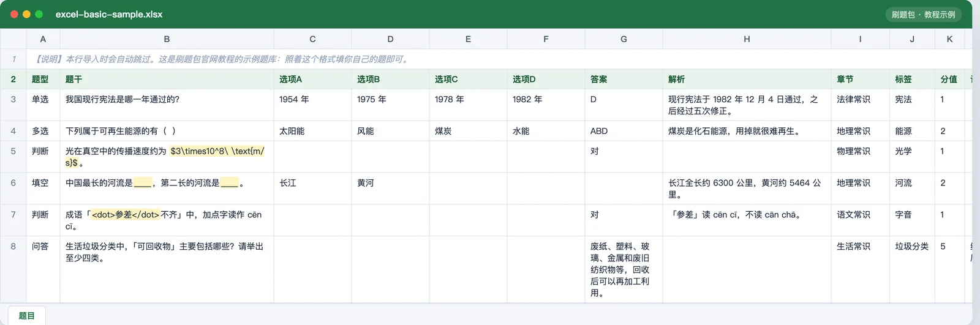Select the 单选 cell
The image size is (980, 325).
[x=43, y=105]
